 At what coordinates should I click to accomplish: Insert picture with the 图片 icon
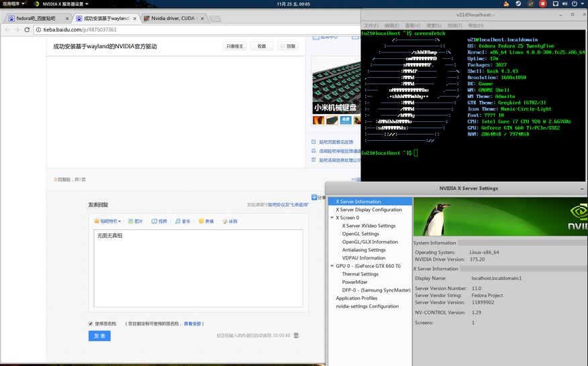click(x=136, y=221)
